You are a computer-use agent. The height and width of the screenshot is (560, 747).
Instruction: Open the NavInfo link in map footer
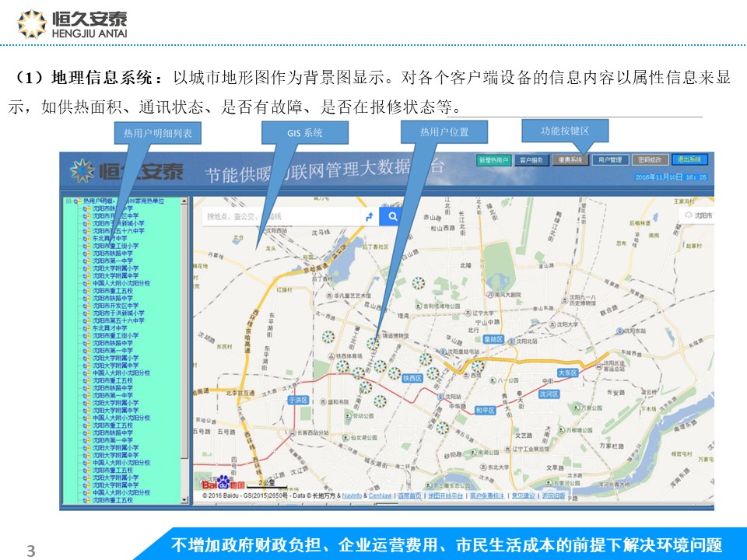pyautogui.click(x=352, y=495)
